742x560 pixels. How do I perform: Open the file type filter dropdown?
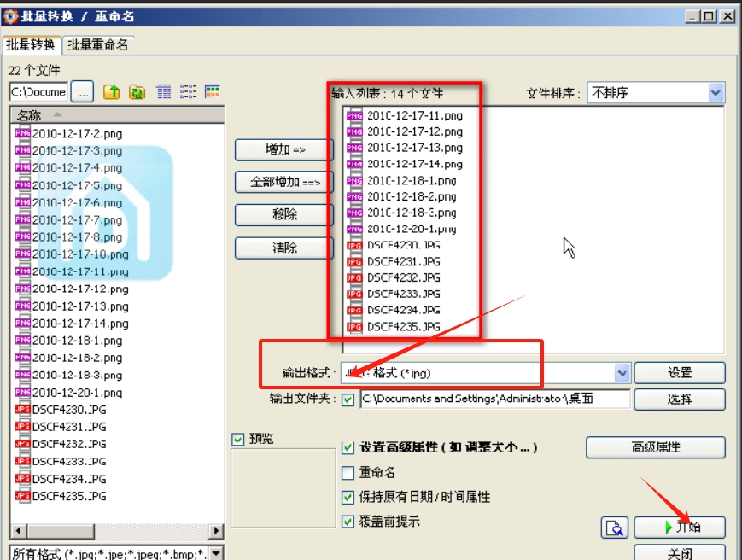point(216,553)
